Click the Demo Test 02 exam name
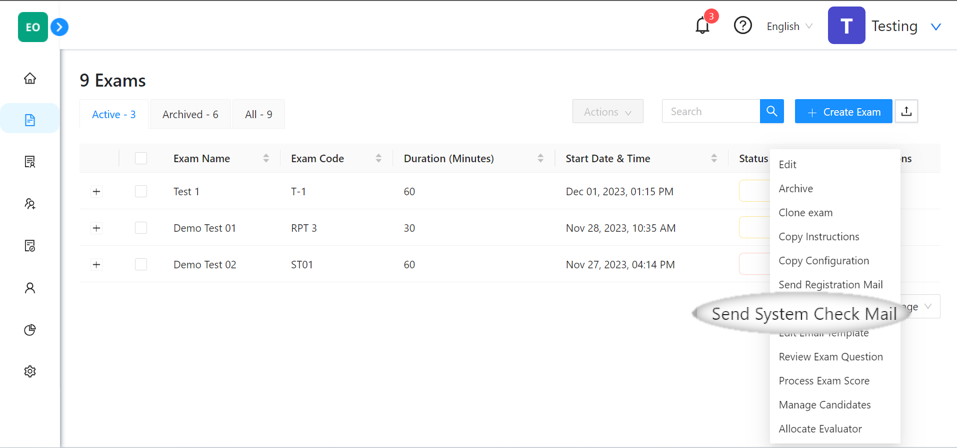 (x=204, y=265)
